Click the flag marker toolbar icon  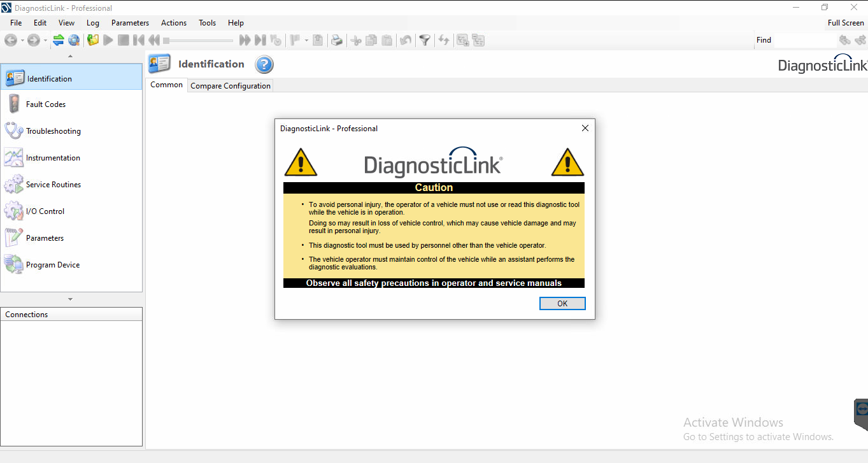pyautogui.click(x=295, y=40)
